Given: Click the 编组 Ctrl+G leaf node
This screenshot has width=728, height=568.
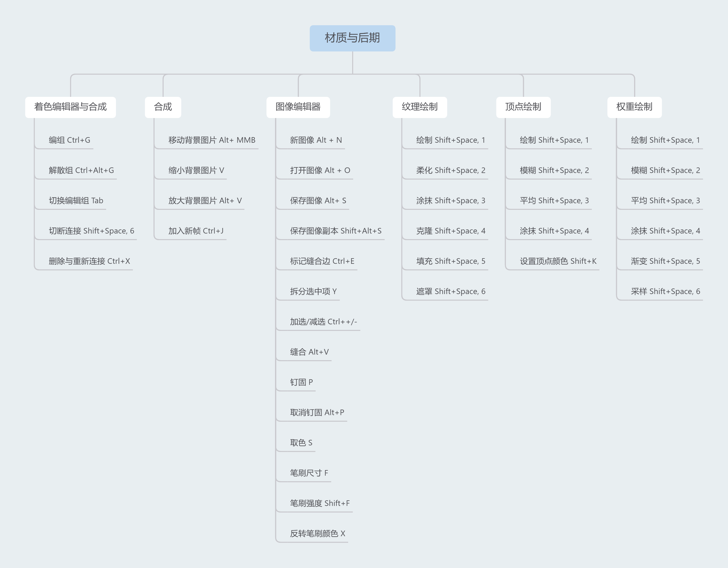Looking at the screenshot, I should tap(69, 140).
